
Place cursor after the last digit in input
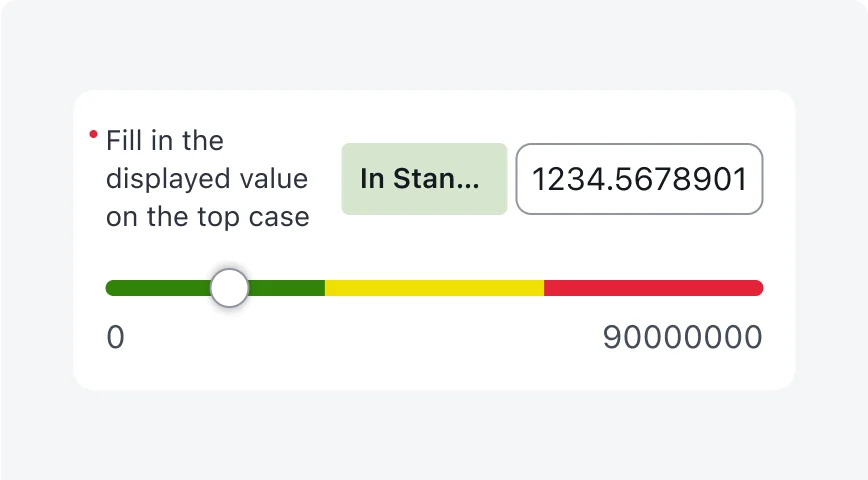coord(749,179)
